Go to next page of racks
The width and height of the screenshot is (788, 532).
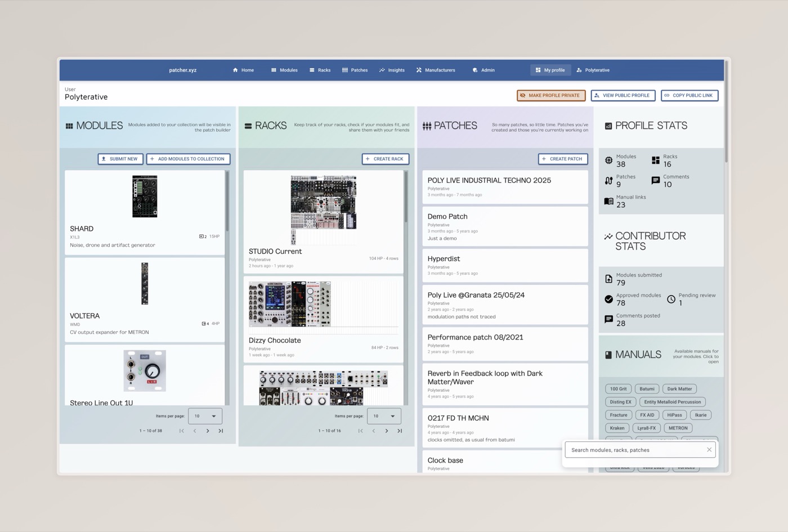tap(387, 431)
